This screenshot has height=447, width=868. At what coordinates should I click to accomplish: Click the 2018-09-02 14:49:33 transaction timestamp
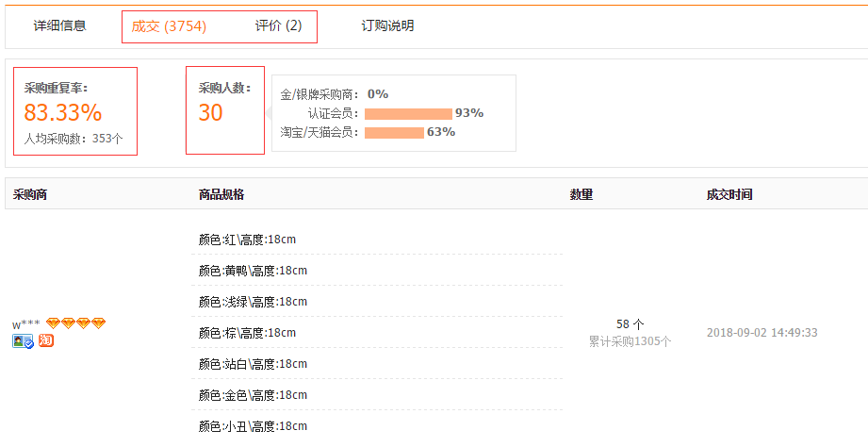coord(763,333)
